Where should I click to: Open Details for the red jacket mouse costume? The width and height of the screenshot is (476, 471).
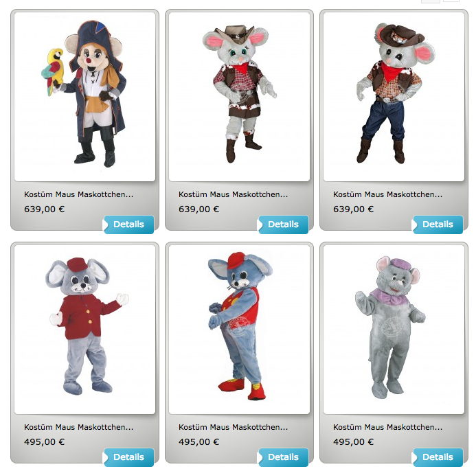tap(128, 457)
